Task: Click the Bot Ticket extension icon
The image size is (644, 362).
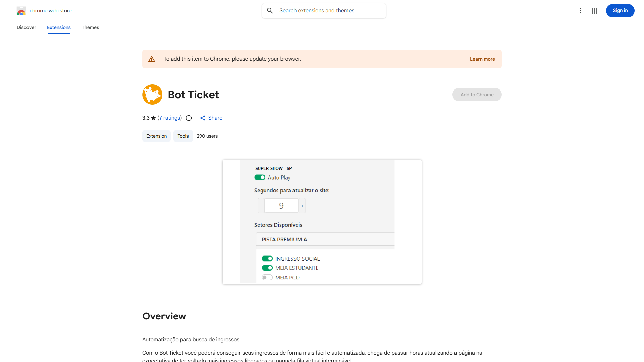Action: (x=152, y=94)
